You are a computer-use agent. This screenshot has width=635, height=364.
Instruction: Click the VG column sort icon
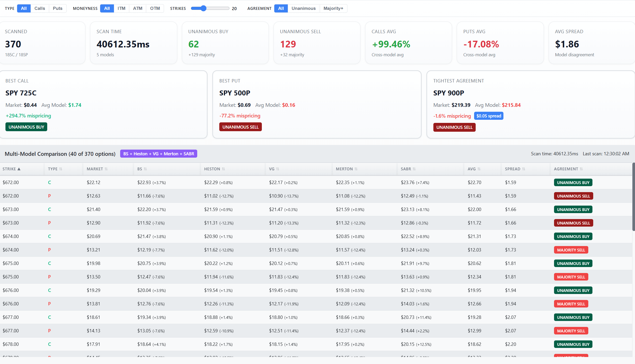pyautogui.click(x=278, y=169)
